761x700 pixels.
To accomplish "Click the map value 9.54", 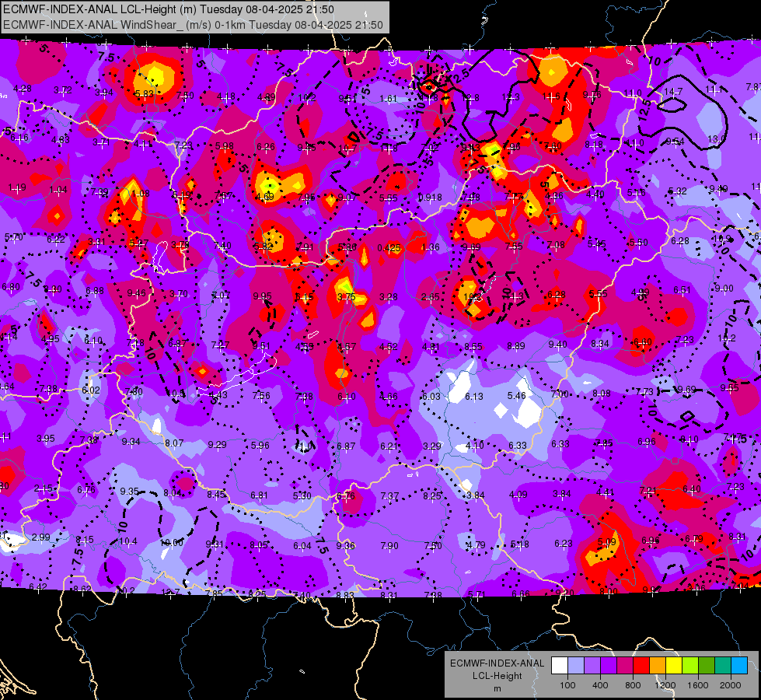I will point(675,142).
